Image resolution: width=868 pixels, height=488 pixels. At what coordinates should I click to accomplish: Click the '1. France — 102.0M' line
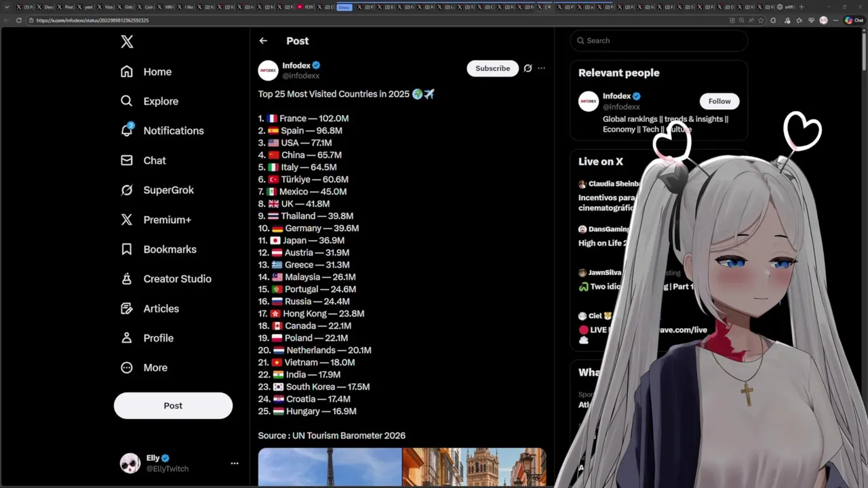click(x=303, y=119)
